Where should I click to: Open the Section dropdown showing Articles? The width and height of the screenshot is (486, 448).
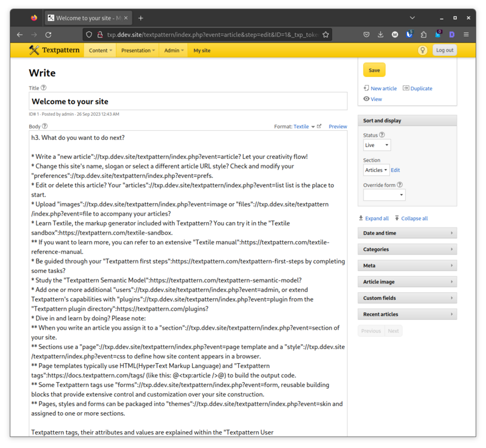coord(376,170)
